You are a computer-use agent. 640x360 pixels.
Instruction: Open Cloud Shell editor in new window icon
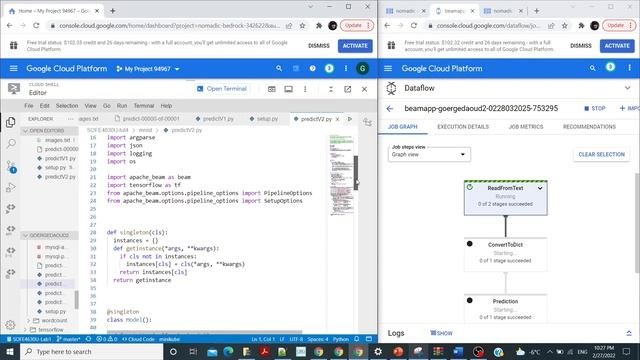tap(347, 89)
